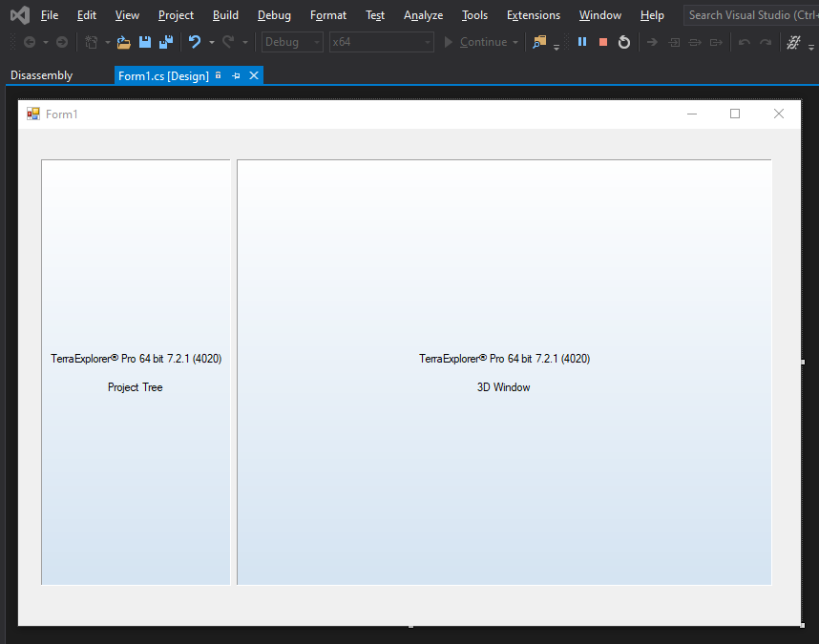Pause debugging with Break All

(x=582, y=42)
